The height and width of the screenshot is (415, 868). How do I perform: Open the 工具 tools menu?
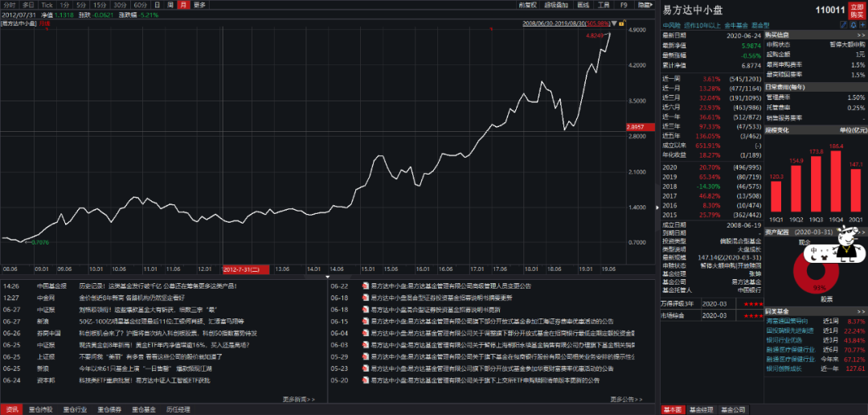coord(604,5)
